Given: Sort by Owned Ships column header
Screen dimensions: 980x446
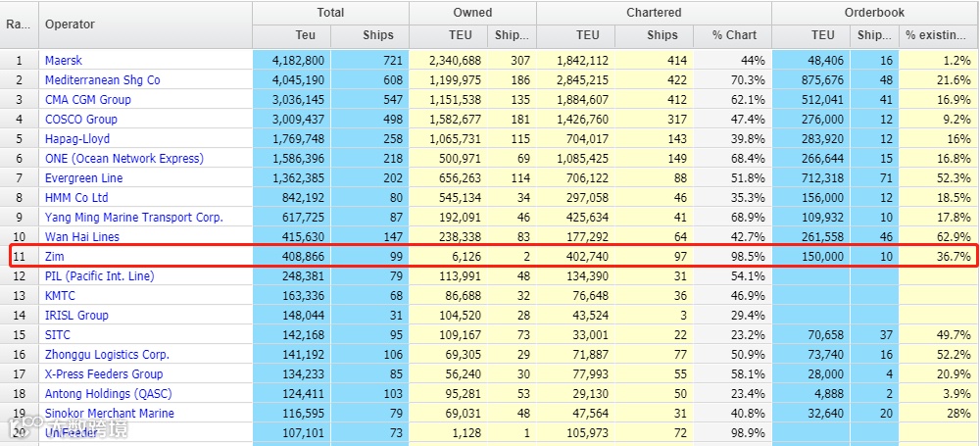Looking at the screenshot, I should [512, 35].
